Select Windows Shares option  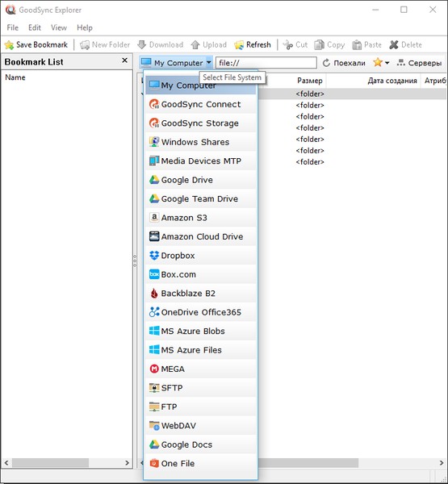200,142
